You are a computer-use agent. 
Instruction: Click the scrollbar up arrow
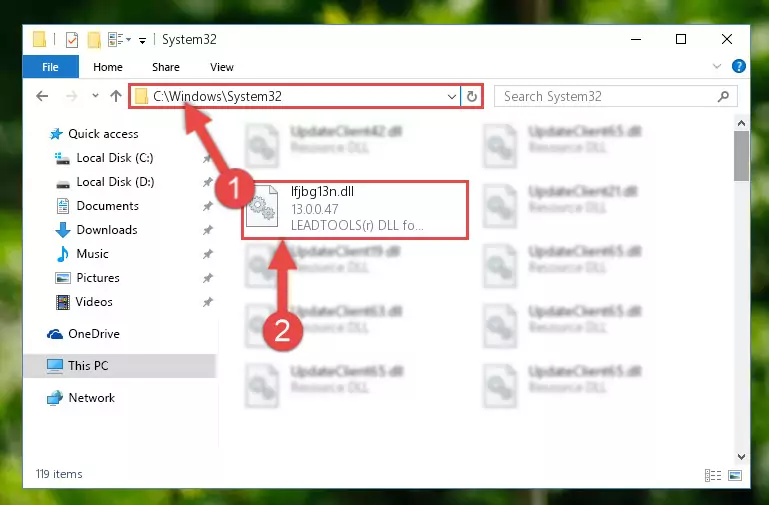pos(742,123)
